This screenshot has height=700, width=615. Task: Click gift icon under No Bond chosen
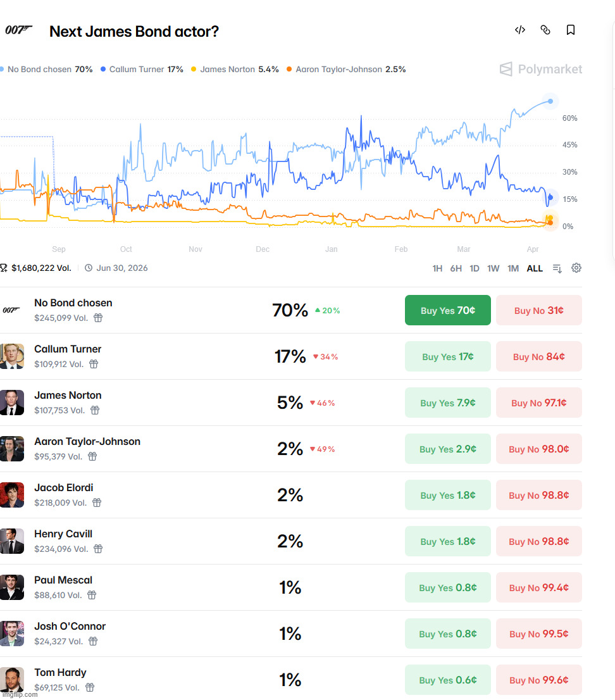pos(98,318)
